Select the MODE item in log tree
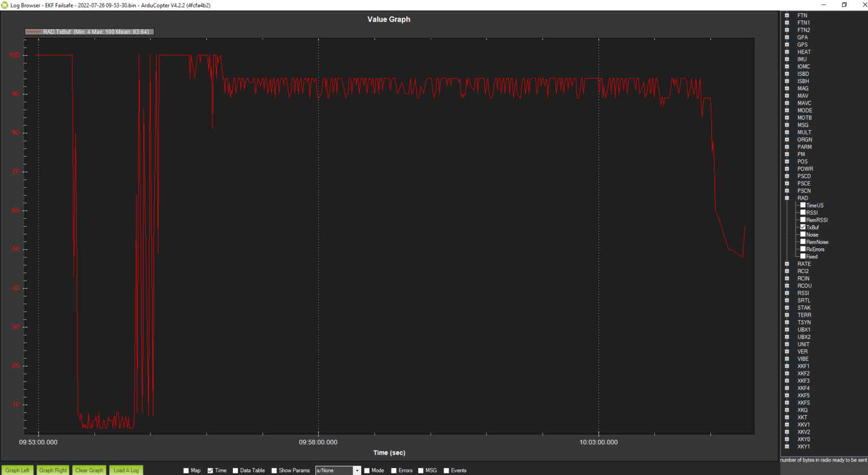Screen dimensions: 868x475 point(805,111)
